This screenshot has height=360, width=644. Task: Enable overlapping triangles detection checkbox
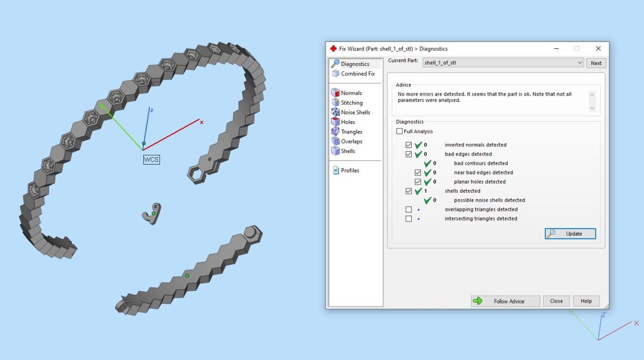point(409,209)
